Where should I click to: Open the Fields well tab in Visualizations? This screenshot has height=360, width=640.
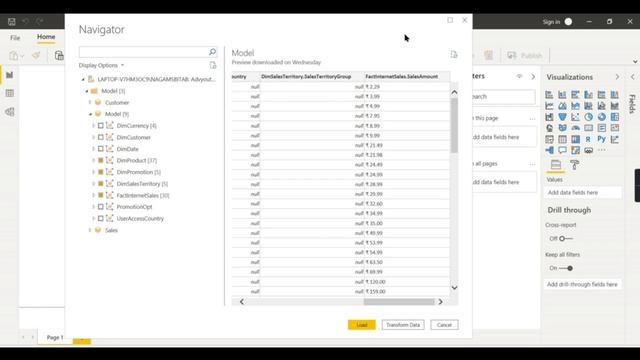point(556,165)
